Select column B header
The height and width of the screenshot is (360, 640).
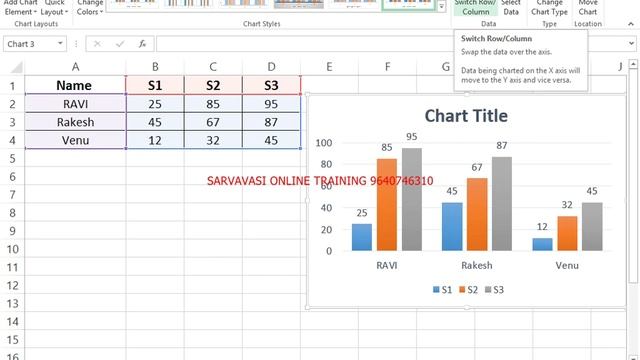tap(155, 67)
